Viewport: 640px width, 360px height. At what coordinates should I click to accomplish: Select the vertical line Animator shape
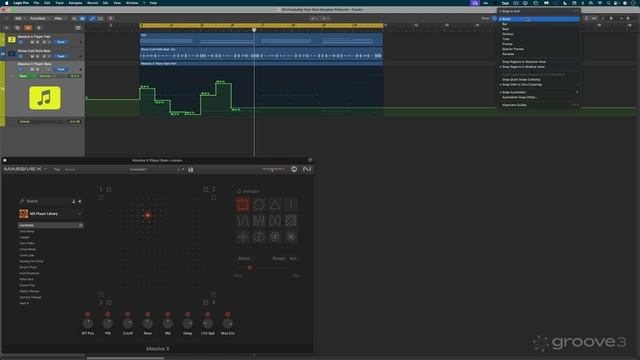tap(291, 204)
